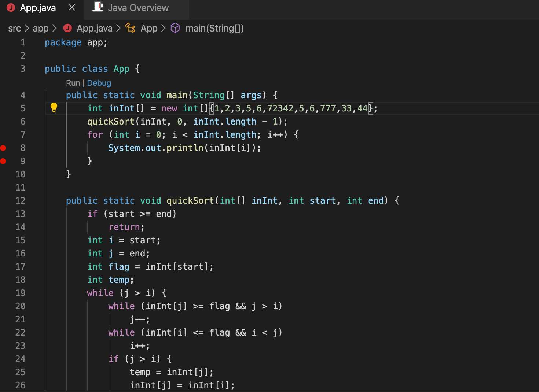This screenshot has height=392, width=539.
Task: Click the Java file icon in breadcrumbs
Action: coord(67,28)
